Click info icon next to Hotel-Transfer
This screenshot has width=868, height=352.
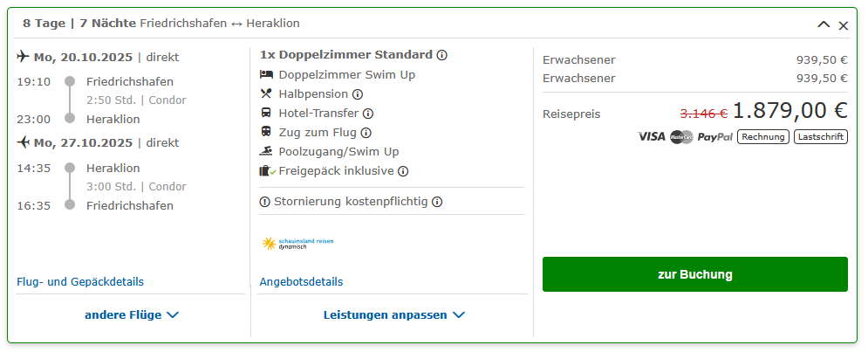pos(368,114)
